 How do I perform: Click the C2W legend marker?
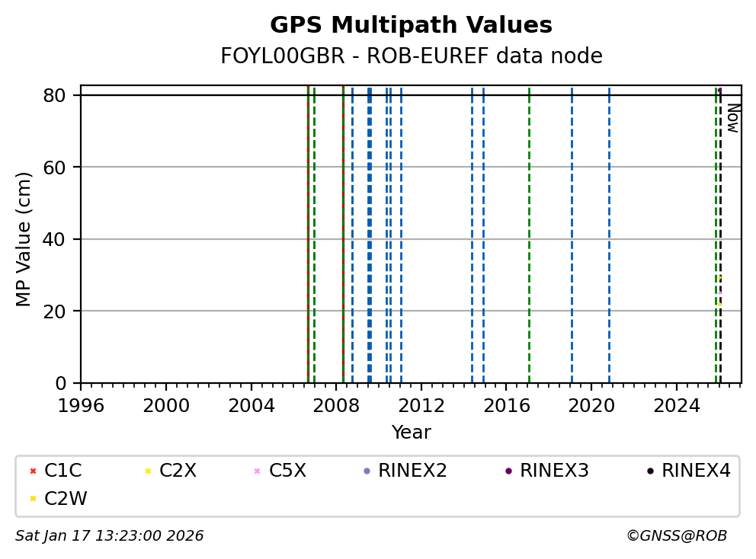(33, 499)
